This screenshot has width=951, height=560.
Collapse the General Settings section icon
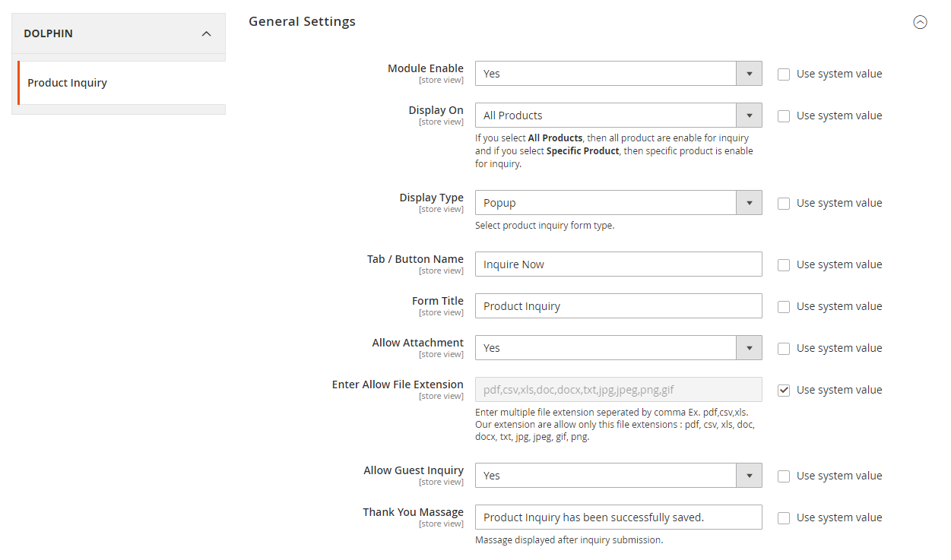(920, 22)
